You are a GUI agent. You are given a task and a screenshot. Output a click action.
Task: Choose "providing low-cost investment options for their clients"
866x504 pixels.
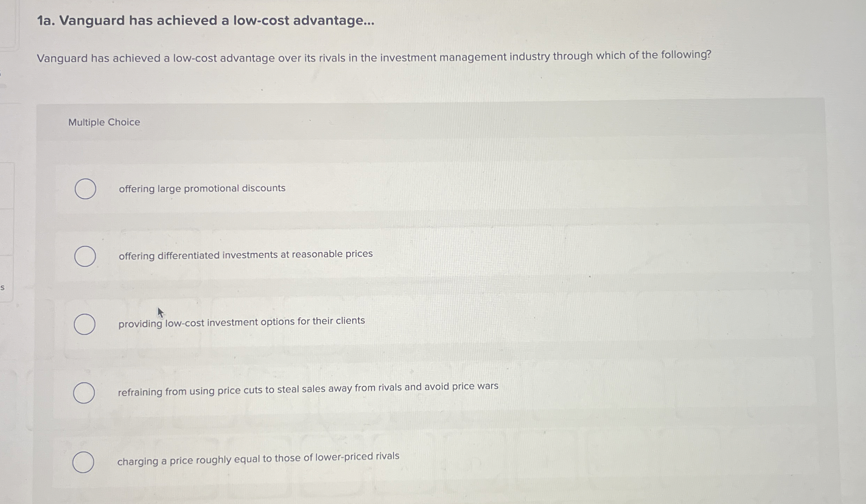85,324
